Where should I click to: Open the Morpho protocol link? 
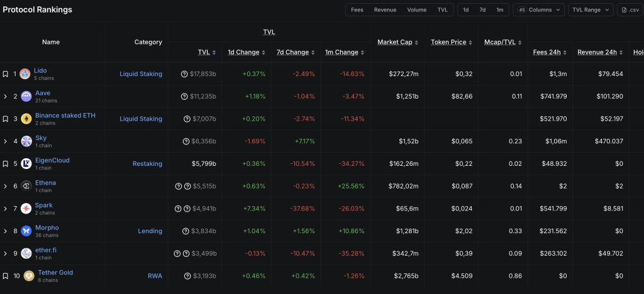pos(47,227)
